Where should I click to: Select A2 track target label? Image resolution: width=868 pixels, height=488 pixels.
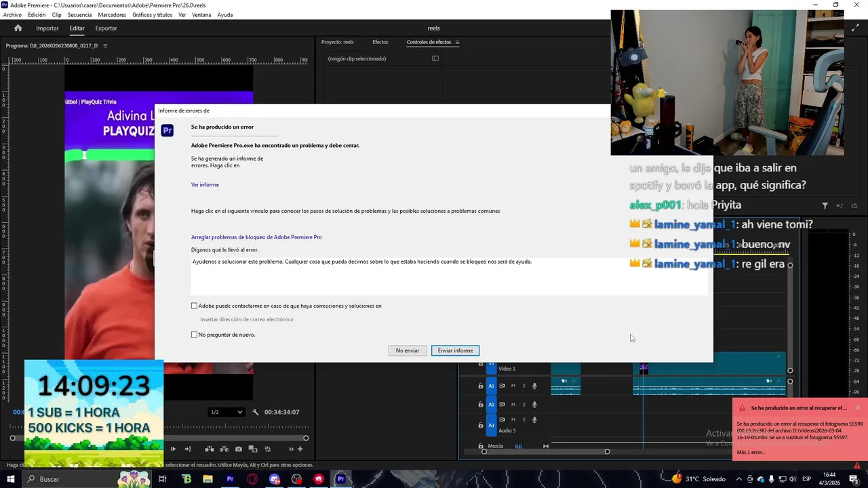tap(492, 405)
